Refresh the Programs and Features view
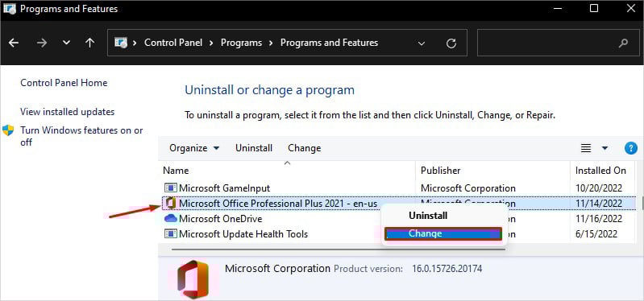 coord(451,43)
